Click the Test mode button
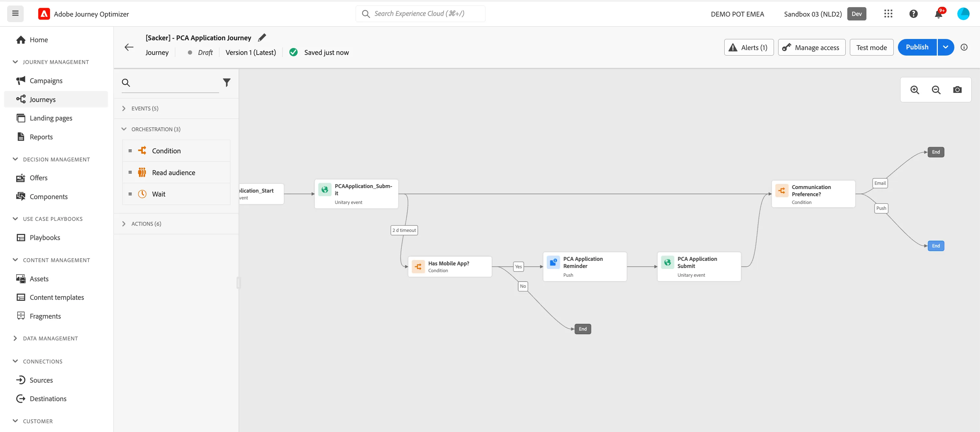The width and height of the screenshot is (980, 432). click(871, 47)
